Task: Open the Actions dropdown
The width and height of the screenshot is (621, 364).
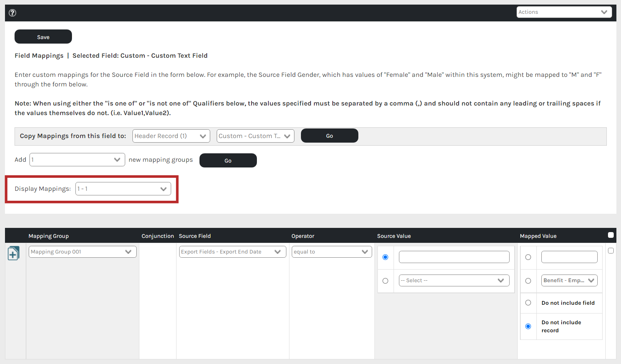Action: (564, 12)
